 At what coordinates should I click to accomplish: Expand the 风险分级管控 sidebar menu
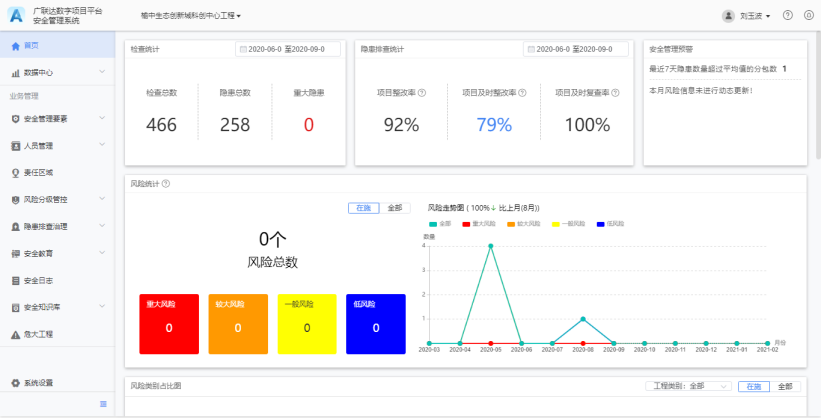tap(58, 199)
